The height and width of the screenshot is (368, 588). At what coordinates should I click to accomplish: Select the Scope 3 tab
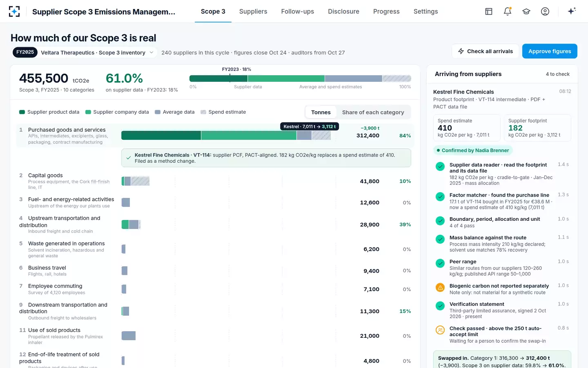213,11
